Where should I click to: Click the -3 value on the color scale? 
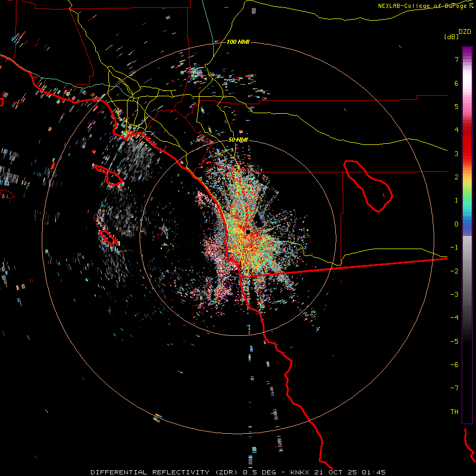[x=454, y=295]
